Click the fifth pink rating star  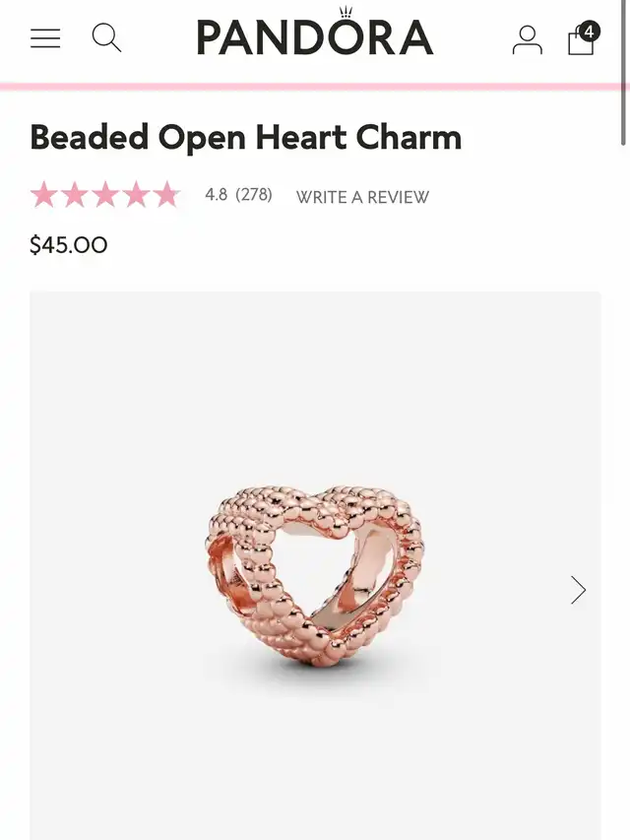click(166, 194)
